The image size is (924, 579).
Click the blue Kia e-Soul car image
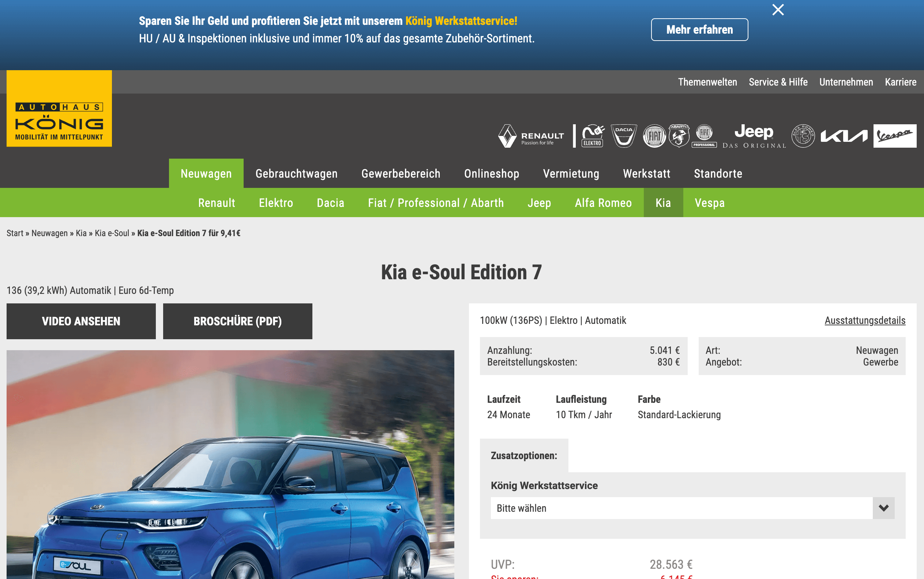click(230, 465)
